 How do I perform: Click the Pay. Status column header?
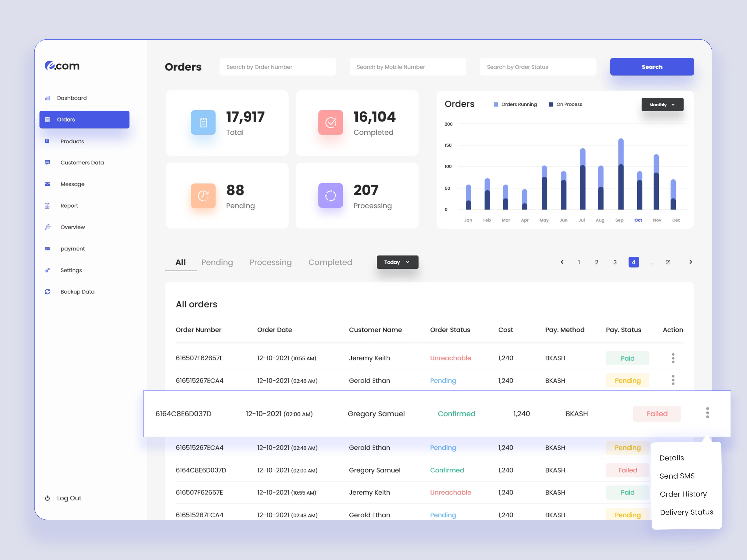[x=623, y=330]
